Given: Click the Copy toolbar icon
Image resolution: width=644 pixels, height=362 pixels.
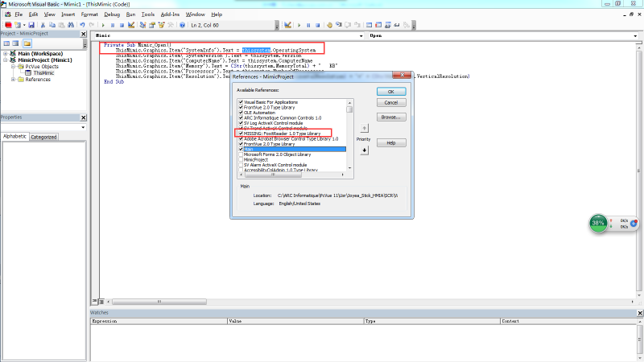Looking at the screenshot, I should pyautogui.click(x=52, y=25).
